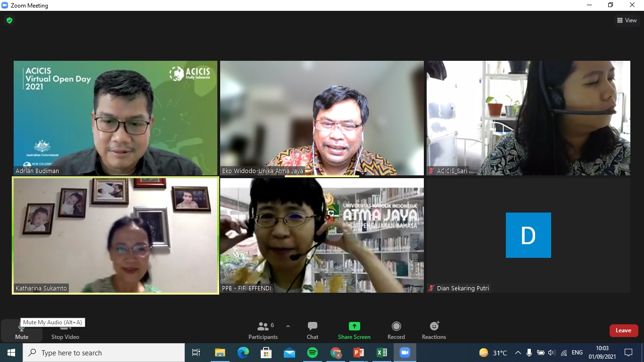Screen dimensions: 644x362
Task: Select Katharina Sukamto's video tile
Action: [x=116, y=236]
